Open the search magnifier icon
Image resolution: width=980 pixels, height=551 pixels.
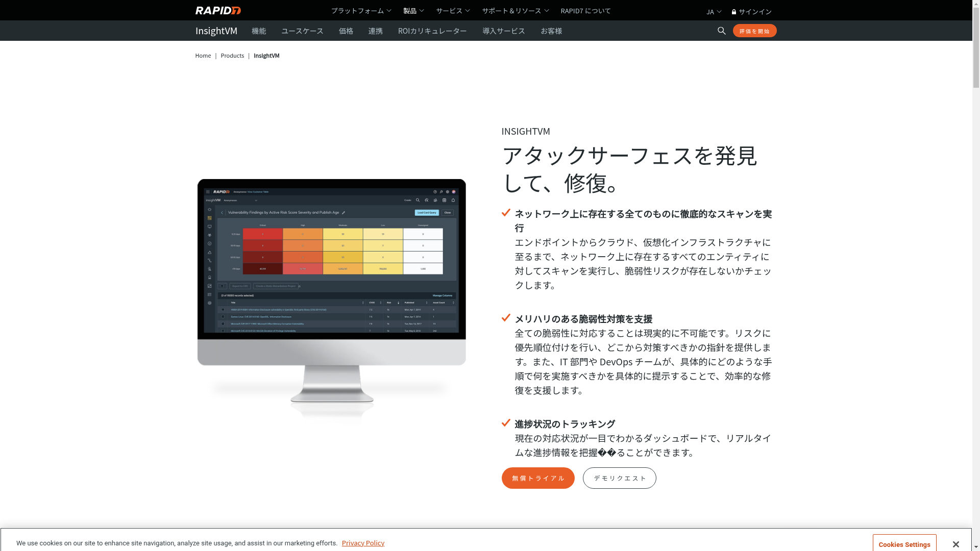[x=721, y=31]
